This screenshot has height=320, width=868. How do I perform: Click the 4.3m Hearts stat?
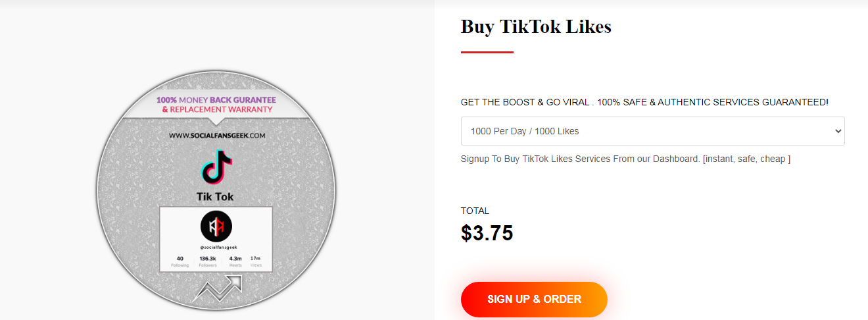[x=235, y=261]
